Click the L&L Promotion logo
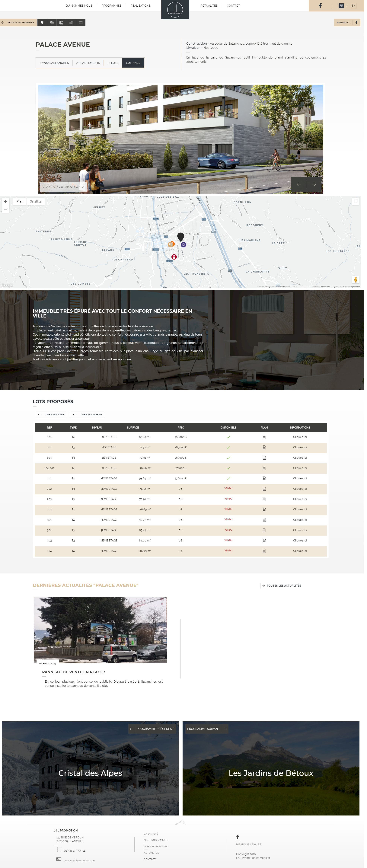This screenshot has height=868, width=367. point(175,9)
